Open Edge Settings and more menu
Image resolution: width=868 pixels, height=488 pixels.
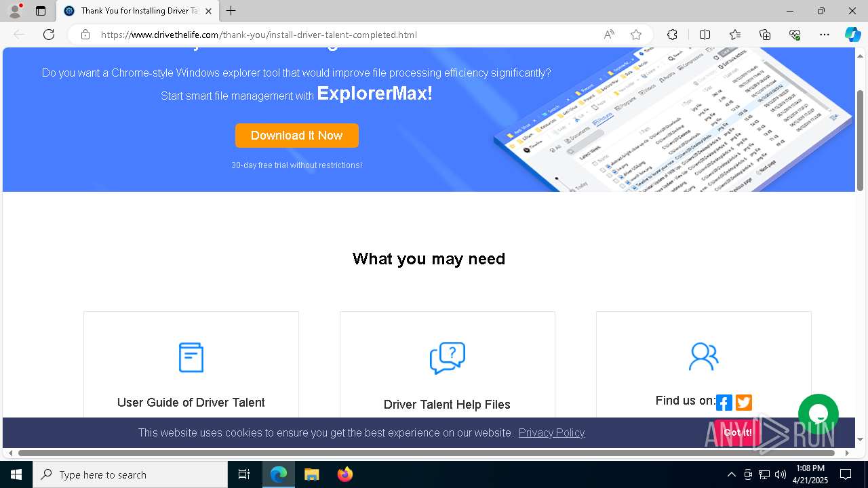[x=825, y=35]
